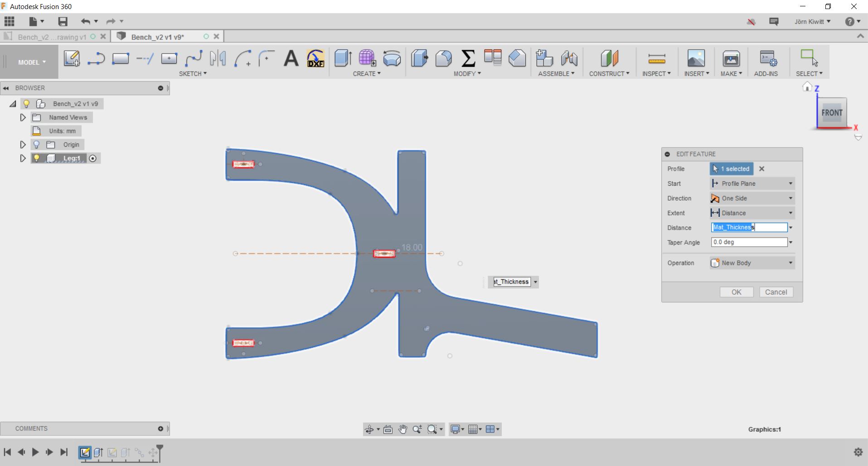Toggle visibility of Leg:1 component
Viewport: 868px width, 466px height.
tap(36, 158)
